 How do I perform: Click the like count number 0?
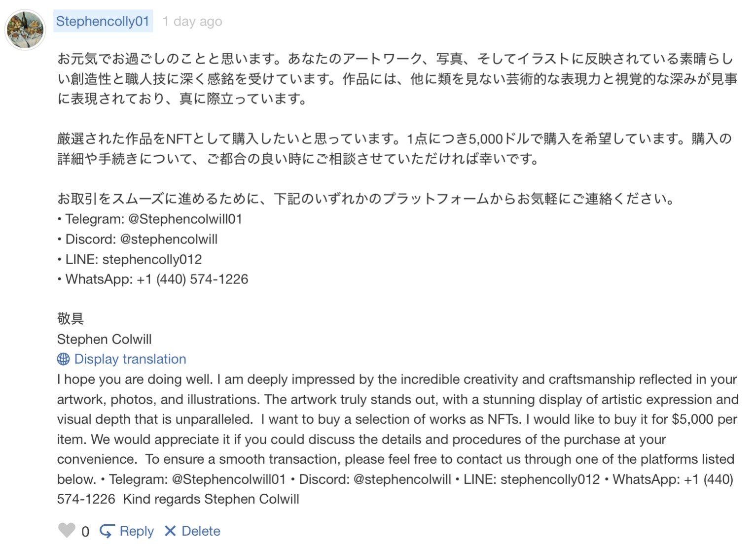tap(85, 532)
